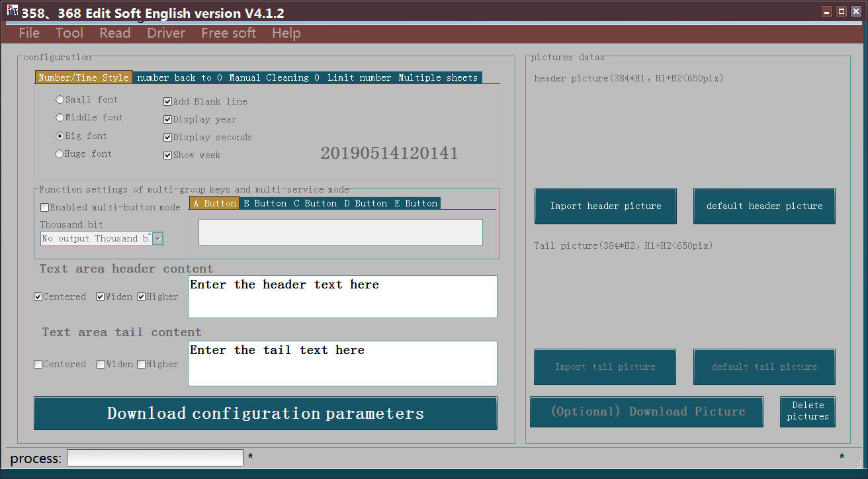Click Download configuration parameters button
This screenshot has width=868, height=479.
tap(265, 414)
